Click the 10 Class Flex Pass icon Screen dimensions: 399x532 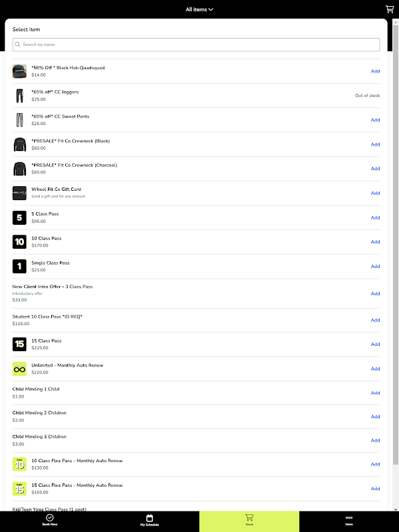pyautogui.click(x=20, y=464)
